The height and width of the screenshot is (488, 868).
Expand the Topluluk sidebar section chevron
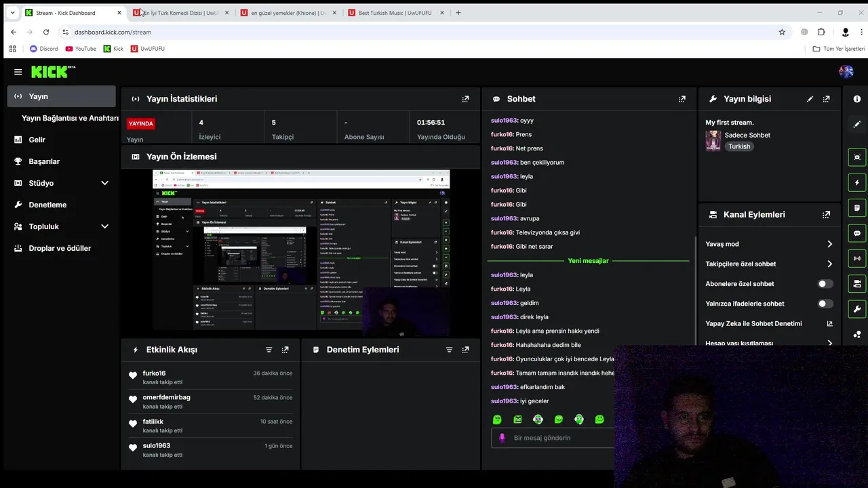(x=104, y=226)
